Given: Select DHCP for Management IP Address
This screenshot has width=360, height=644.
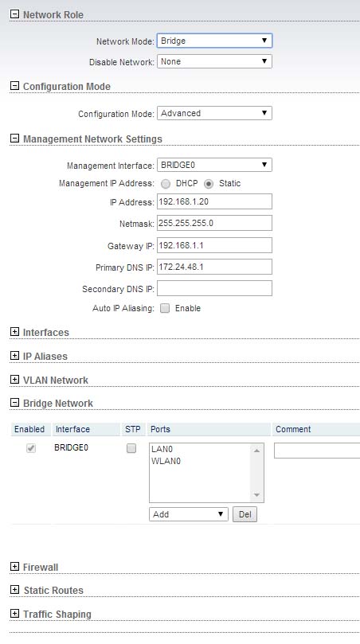Looking at the screenshot, I should coord(166,184).
